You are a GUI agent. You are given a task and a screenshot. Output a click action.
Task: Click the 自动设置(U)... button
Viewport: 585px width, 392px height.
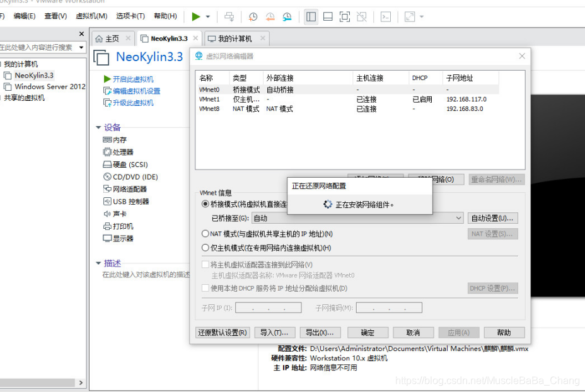[x=492, y=218]
